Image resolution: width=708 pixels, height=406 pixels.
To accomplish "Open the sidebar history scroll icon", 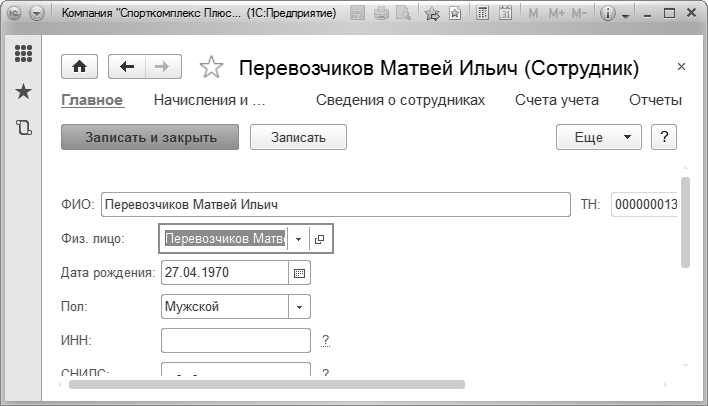I will coord(24,128).
